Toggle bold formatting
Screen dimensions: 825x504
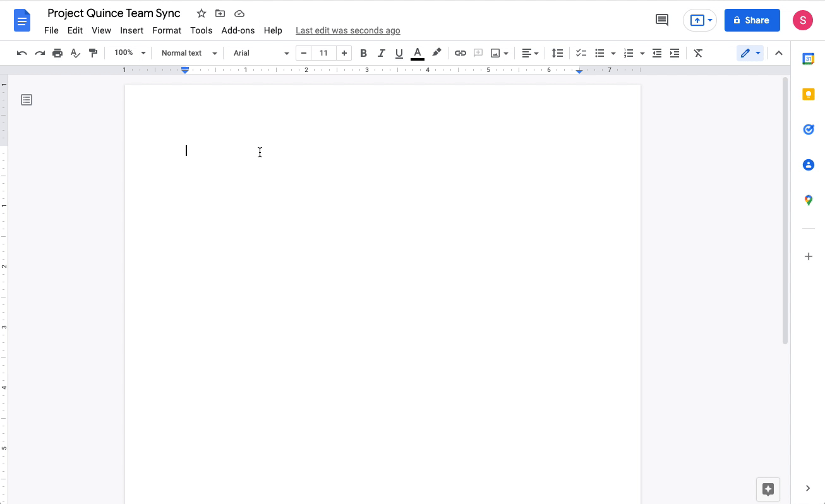[x=363, y=53]
